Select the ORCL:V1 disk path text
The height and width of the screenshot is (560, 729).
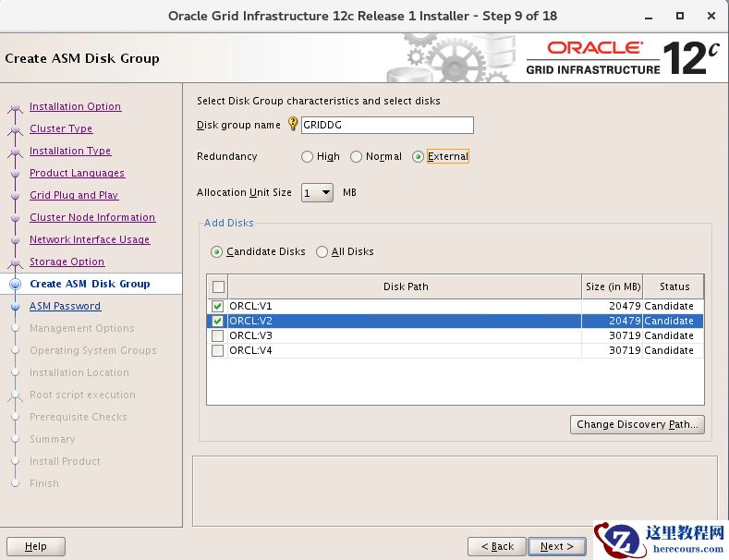(x=250, y=306)
